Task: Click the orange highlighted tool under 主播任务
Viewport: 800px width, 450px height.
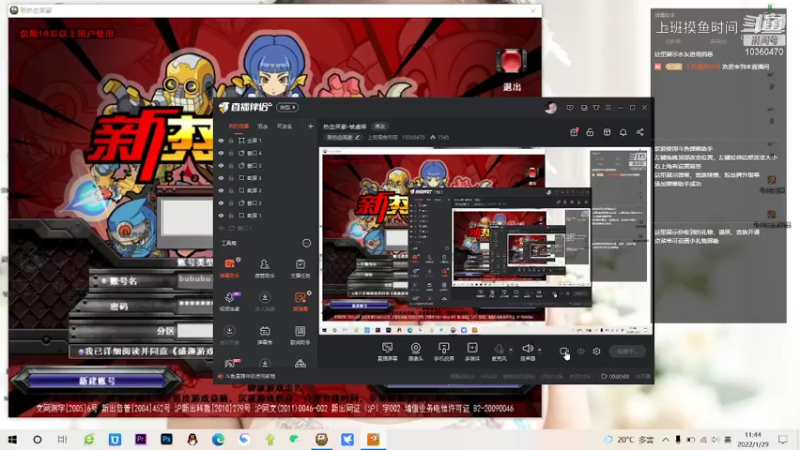Action: click(300, 301)
